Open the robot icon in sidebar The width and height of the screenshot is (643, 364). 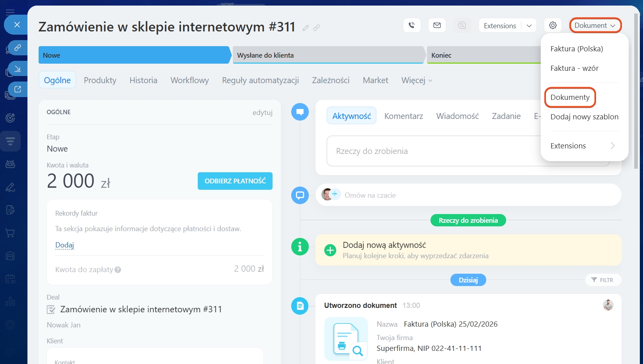click(10, 164)
